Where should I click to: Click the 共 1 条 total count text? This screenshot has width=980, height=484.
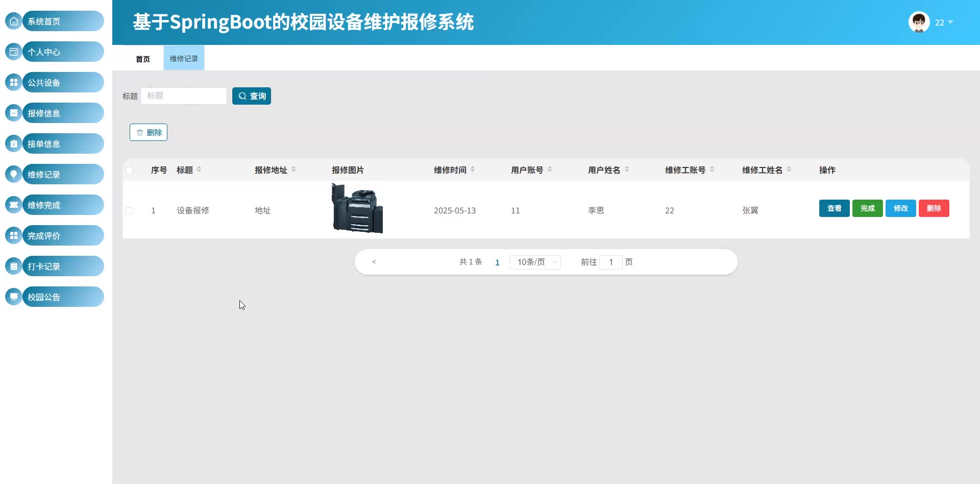[x=471, y=262]
